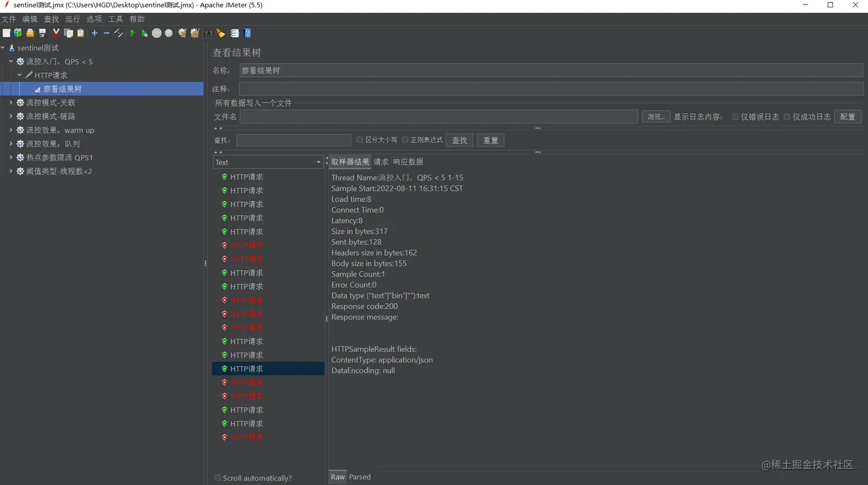
Task: Switch to the 请求 tab
Action: coord(381,162)
